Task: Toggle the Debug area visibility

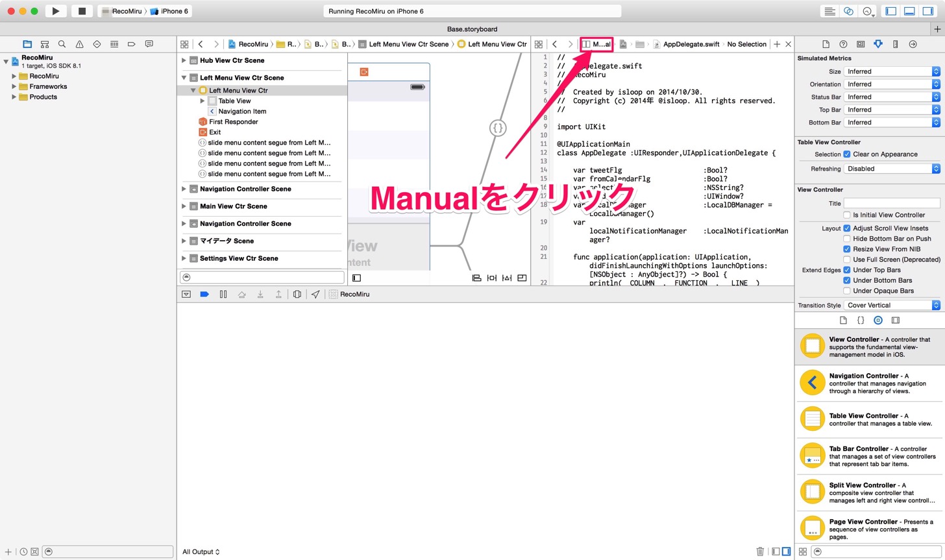Action: click(x=909, y=11)
